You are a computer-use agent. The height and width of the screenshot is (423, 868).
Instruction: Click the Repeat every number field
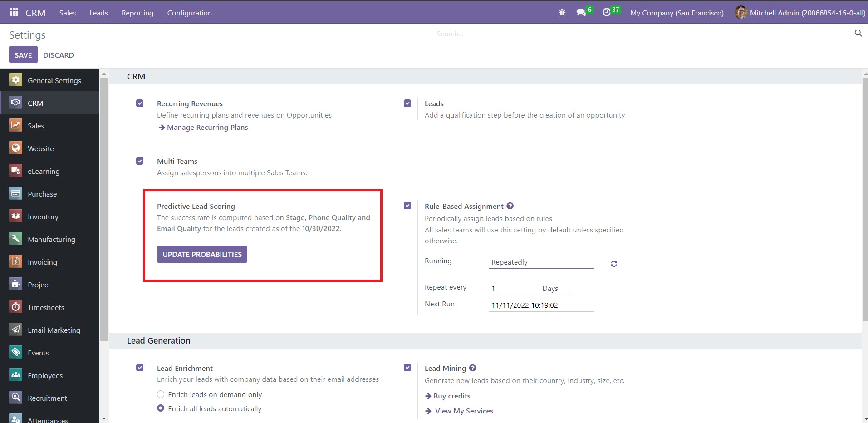click(x=513, y=289)
